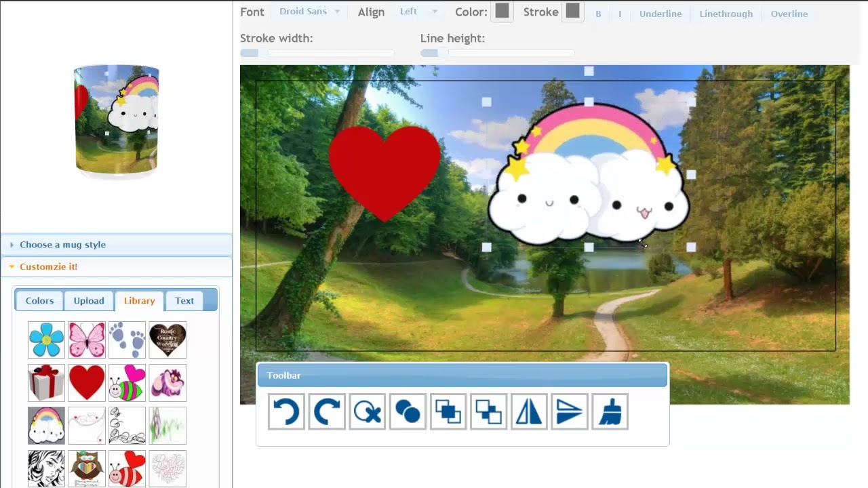The height and width of the screenshot is (488, 868).
Task: Undo the last action in the Toolbar
Action: click(286, 411)
